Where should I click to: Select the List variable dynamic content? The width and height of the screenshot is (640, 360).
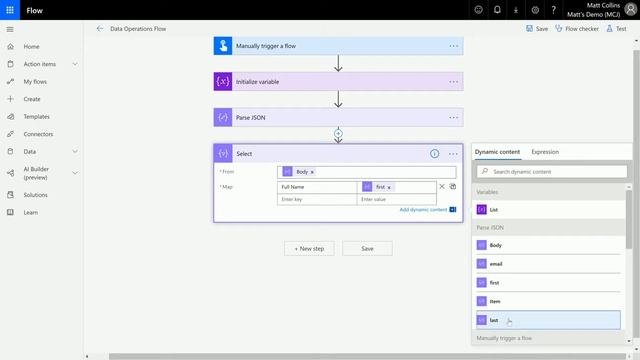tap(549, 209)
